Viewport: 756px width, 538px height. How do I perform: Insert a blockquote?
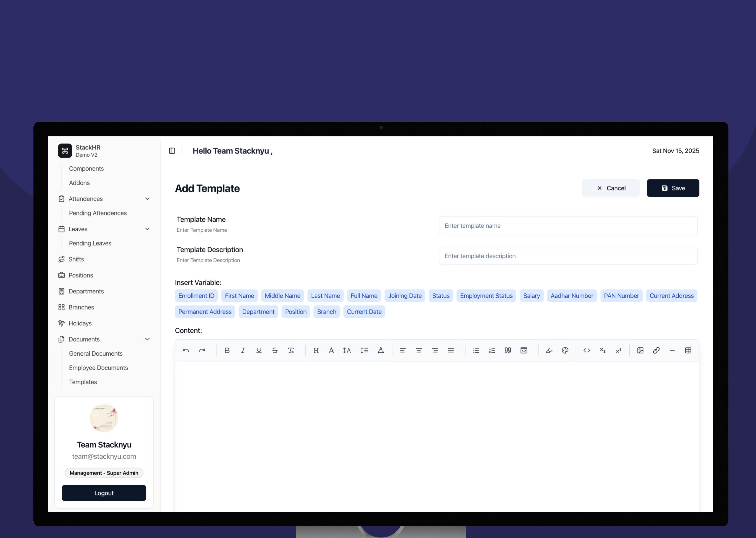click(x=508, y=350)
